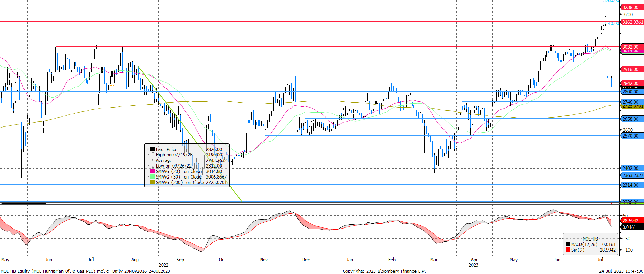The image size is (644, 274).
Task: Click the 24-Jul-2023 10:47:30 timestamp
Action: click(x=621, y=271)
